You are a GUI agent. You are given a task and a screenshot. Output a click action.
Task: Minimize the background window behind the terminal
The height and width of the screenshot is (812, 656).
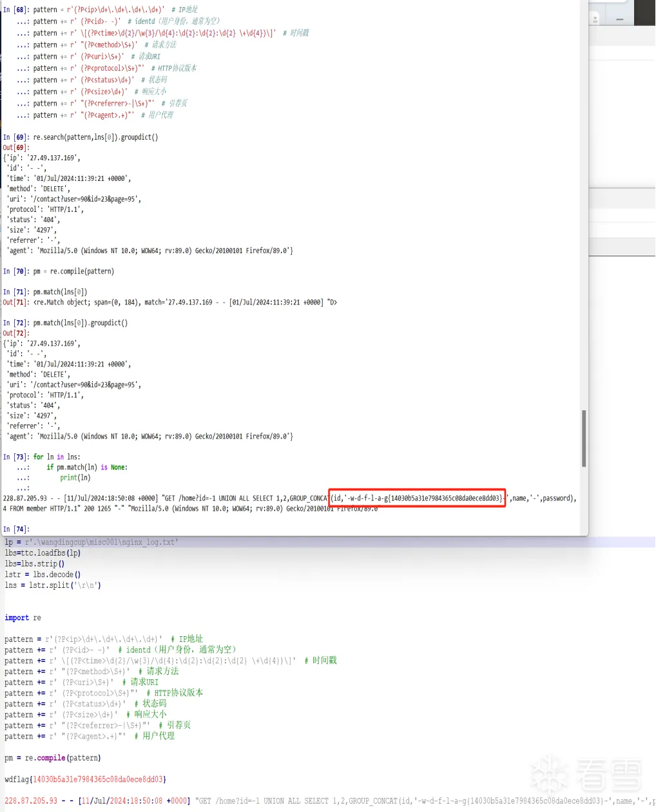619,19
